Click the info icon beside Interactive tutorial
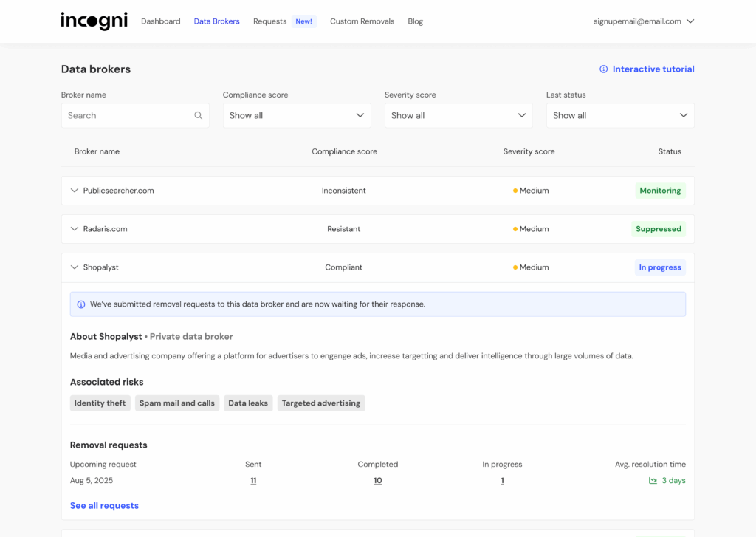The image size is (756, 537). click(605, 69)
